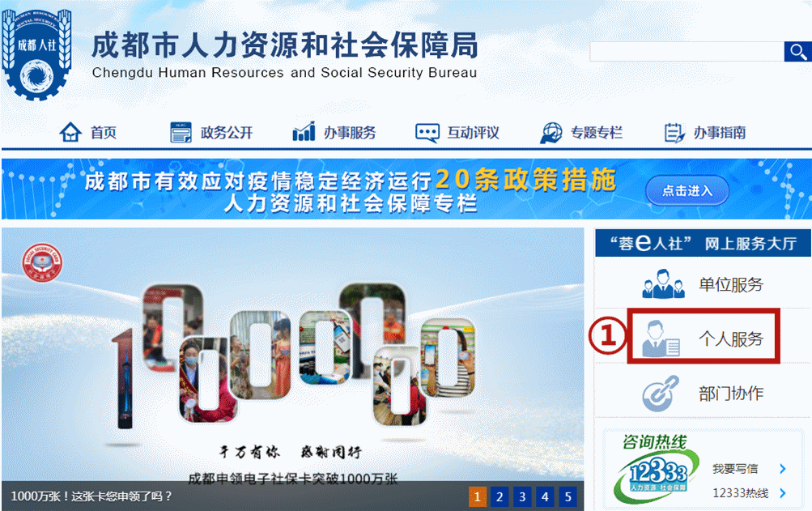The height and width of the screenshot is (511, 812).
Task: Click the home icon beside 首页
Action: (70, 132)
